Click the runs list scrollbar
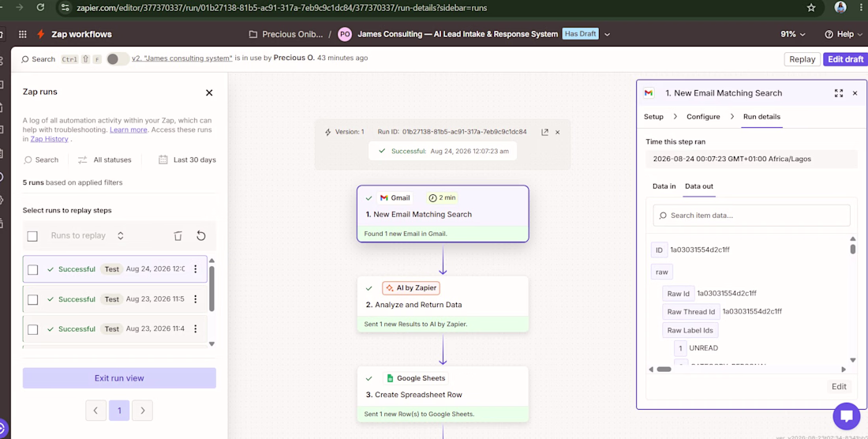 [211, 288]
